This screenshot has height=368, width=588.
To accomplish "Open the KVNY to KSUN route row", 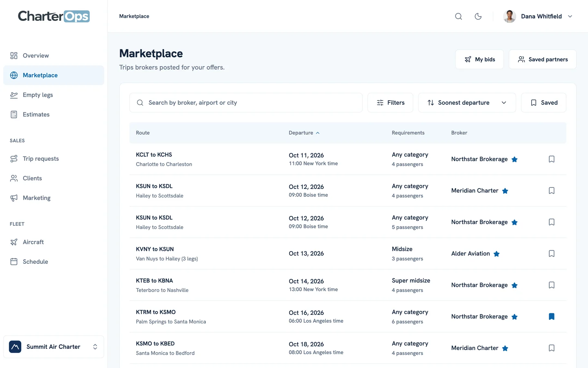I will click(x=348, y=254).
